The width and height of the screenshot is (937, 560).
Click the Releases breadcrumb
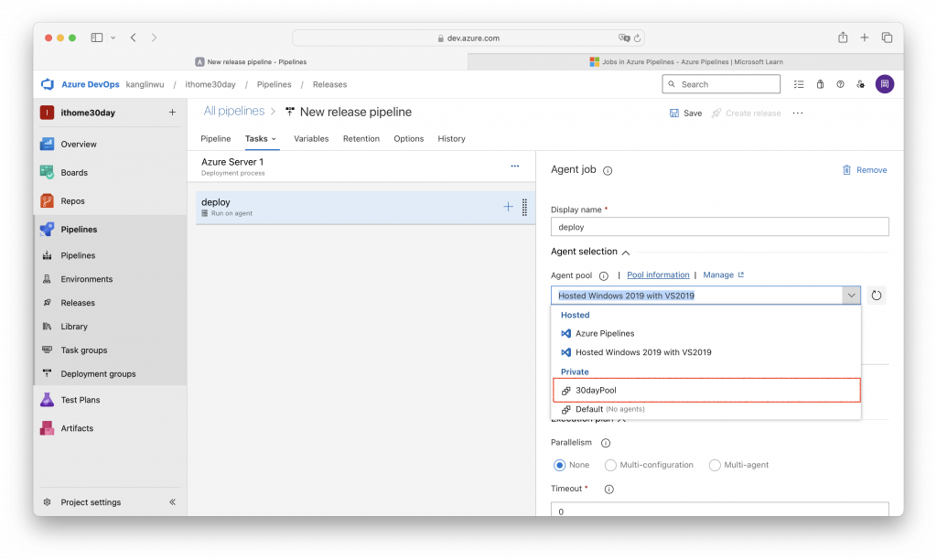coord(329,84)
